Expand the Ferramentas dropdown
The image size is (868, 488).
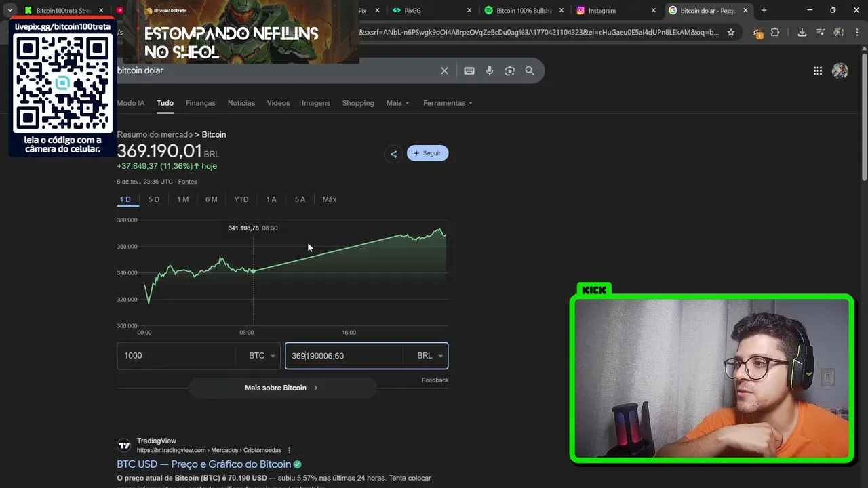(x=448, y=103)
